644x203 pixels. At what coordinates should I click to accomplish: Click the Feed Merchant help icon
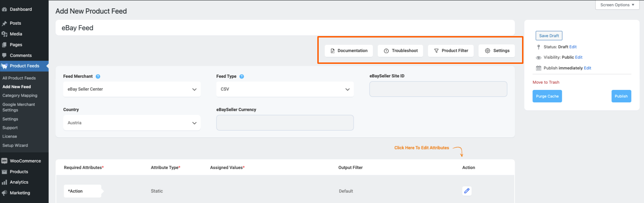click(x=98, y=76)
